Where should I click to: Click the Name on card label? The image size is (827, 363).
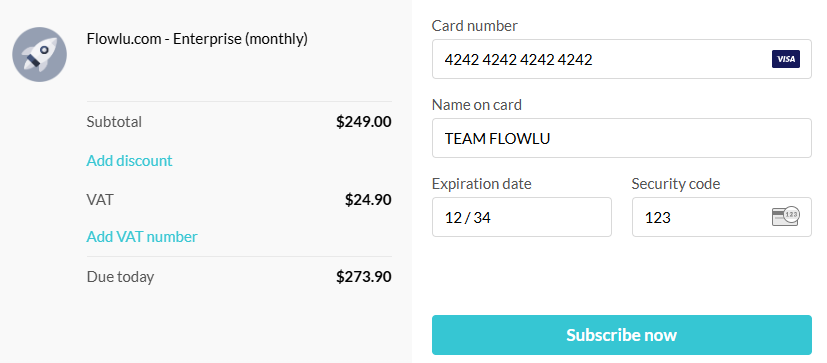click(477, 105)
